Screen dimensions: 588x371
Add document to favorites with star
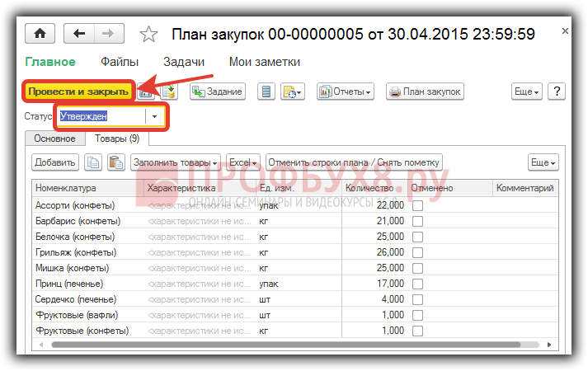tap(148, 35)
